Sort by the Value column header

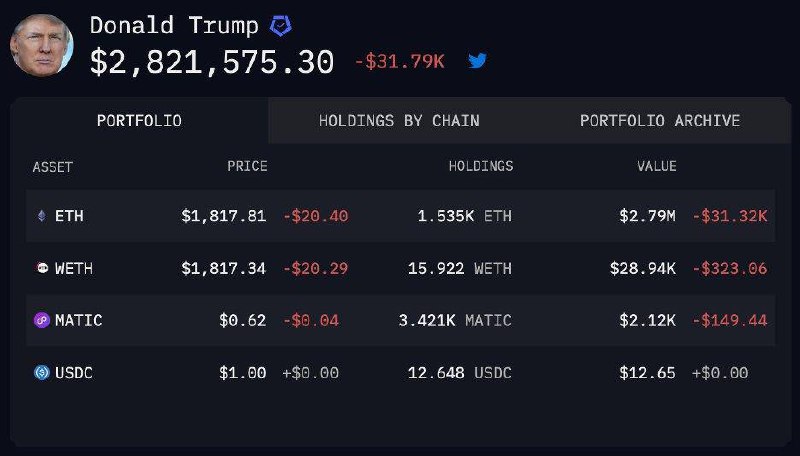(657, 167)
